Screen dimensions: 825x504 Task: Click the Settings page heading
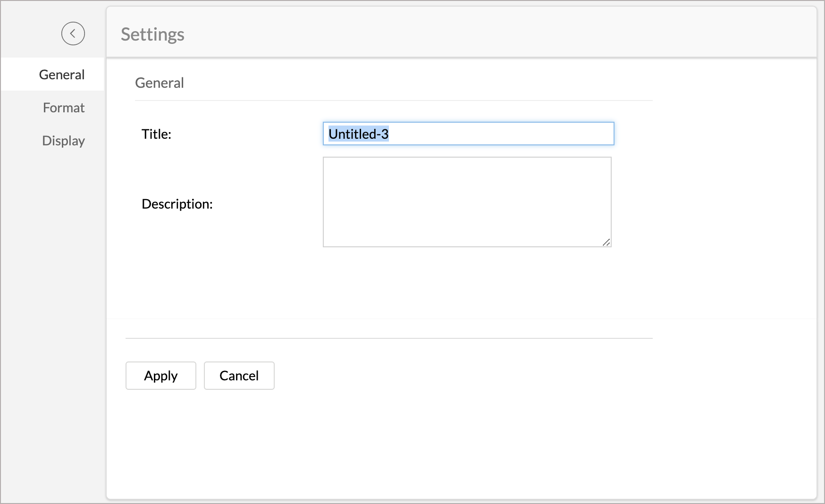click(152, 34)
